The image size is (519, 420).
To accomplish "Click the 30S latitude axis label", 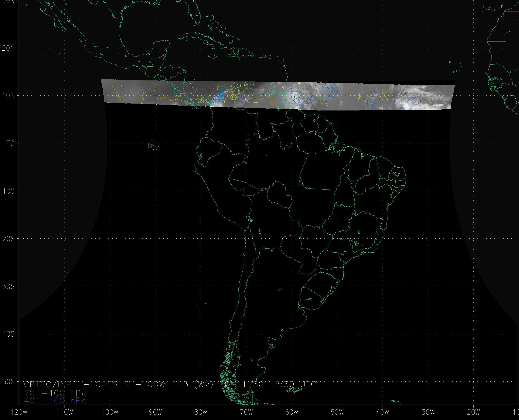I will 9,286.
